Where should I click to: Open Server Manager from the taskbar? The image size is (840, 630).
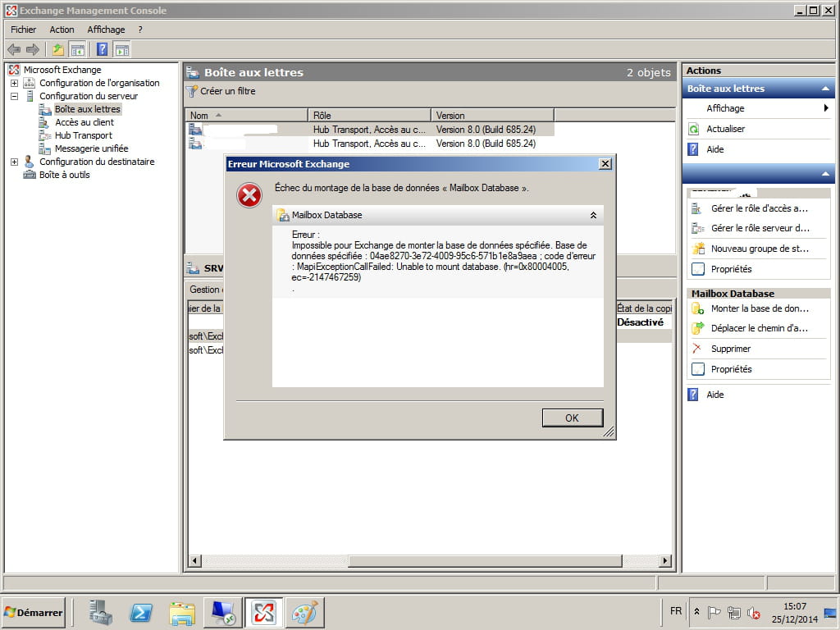(x=100, y=612)
